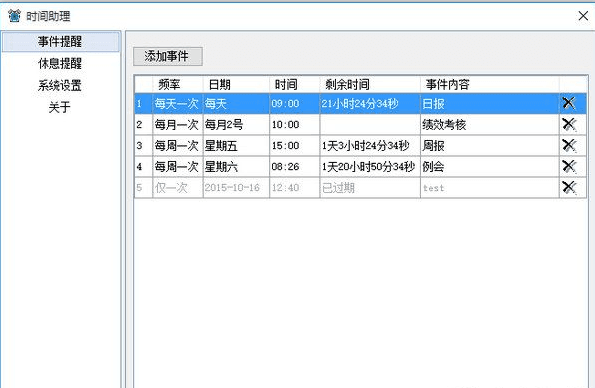595x388 pixels.
Task: Open 系统设置 section
Action: pos(60,85)
